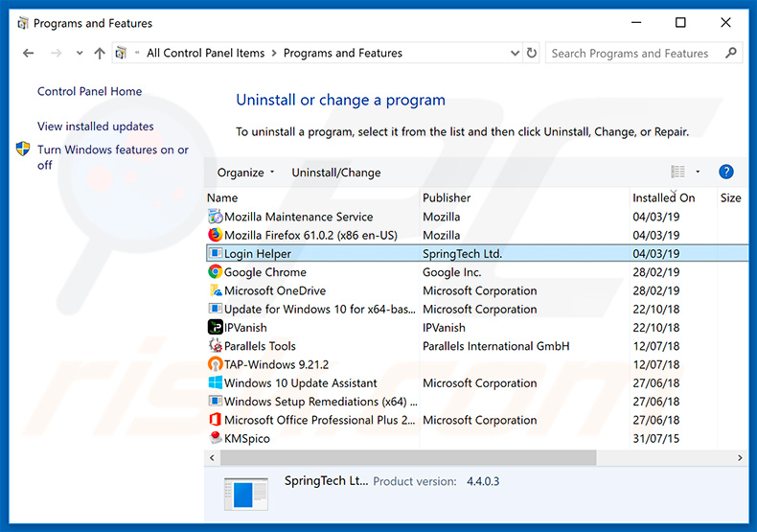The width and height of the screenshot is (757, 532).
Task: Click the Windows 10 Update Assistant icon
Action: [216, 382]
